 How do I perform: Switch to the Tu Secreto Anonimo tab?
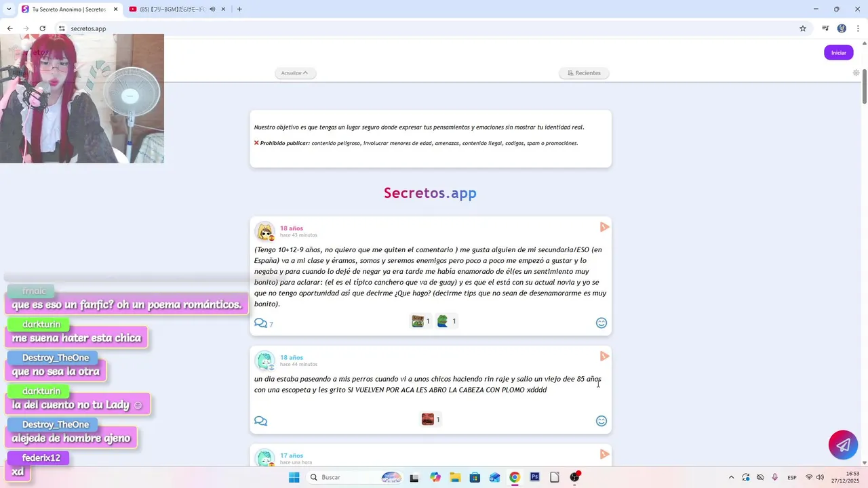point(68,9)
